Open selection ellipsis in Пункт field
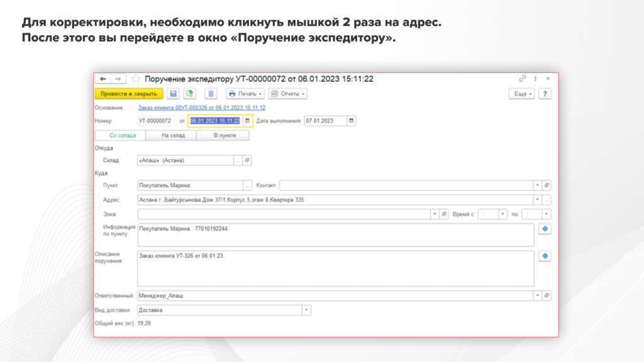The width and height of the screenshot is (644, 362). coord(247,185)
